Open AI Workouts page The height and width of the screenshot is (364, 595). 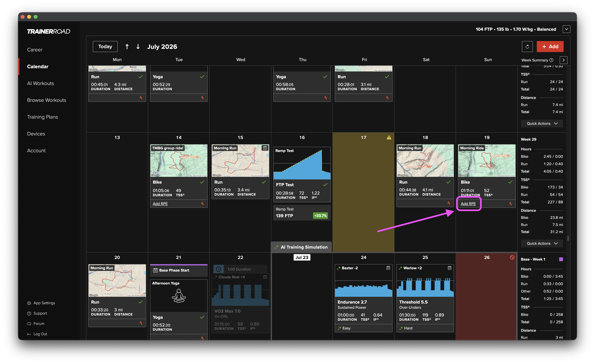[x=40, y=83]
